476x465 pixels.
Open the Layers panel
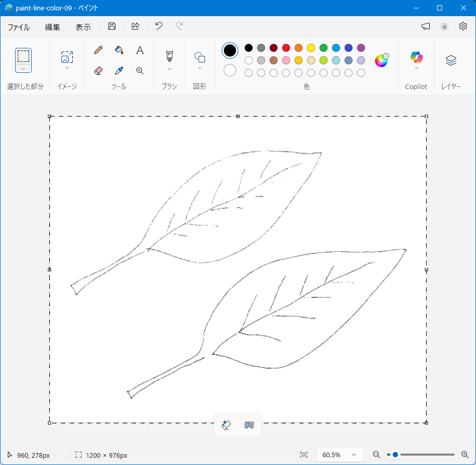click(451, 60)
